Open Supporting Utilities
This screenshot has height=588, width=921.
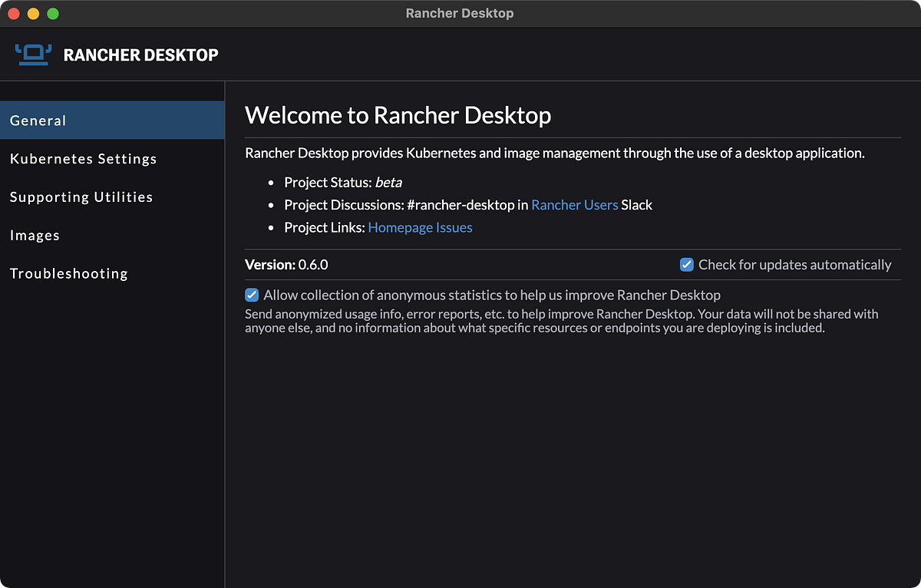81,197
